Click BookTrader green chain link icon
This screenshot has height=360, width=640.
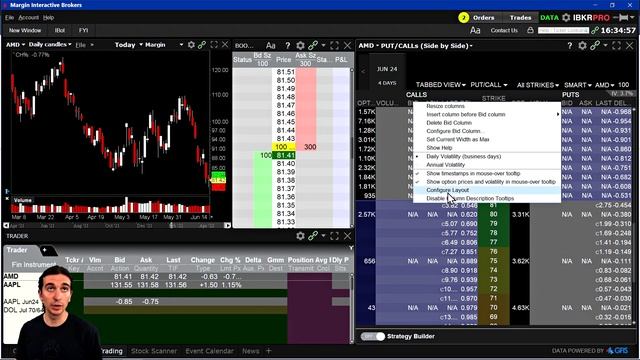313,45
